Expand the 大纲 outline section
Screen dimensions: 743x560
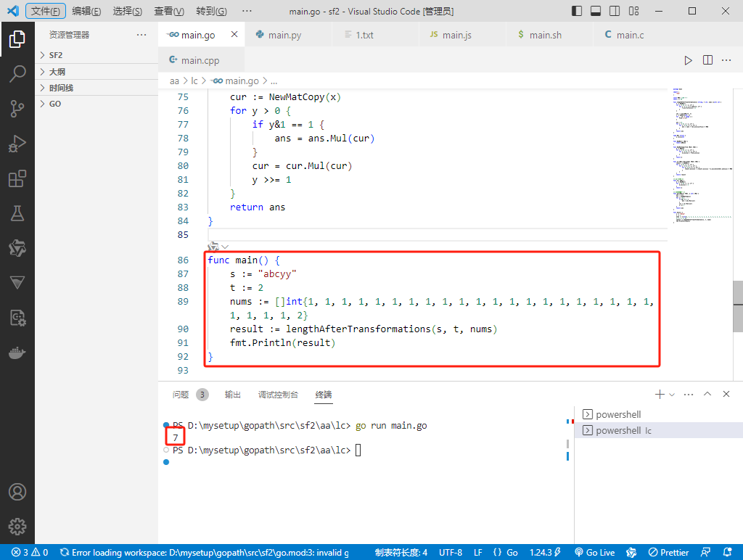pos(97,72)
